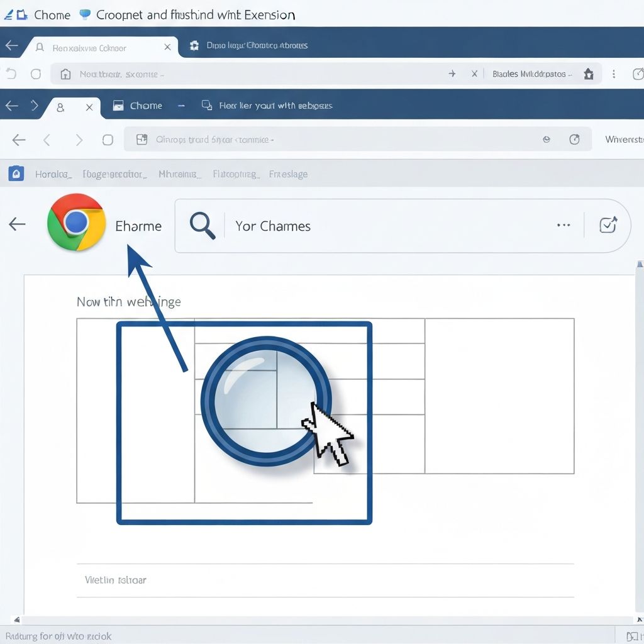Click the blue shield icon in bookmarks bar

pyautogui.click(x=16, y=174)
